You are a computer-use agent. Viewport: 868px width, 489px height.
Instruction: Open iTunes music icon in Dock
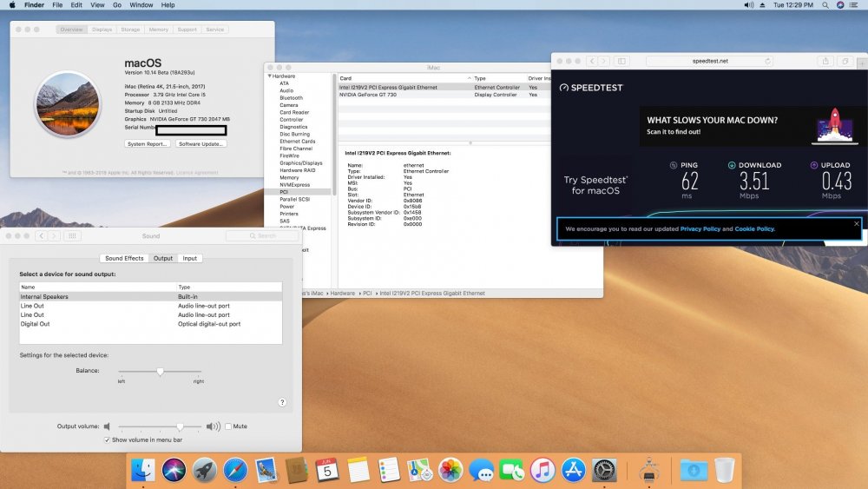coord(542,470)
